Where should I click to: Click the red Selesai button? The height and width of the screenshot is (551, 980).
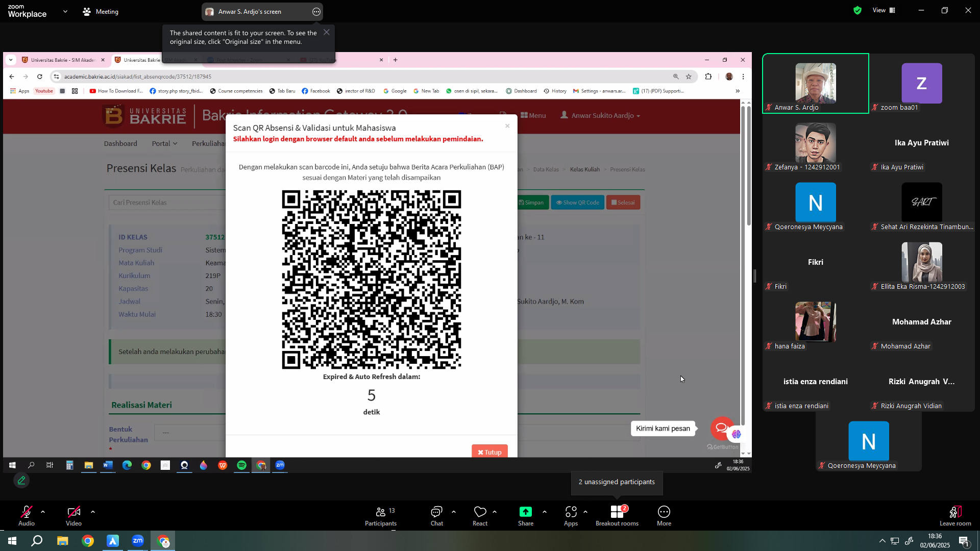[623, 203]
